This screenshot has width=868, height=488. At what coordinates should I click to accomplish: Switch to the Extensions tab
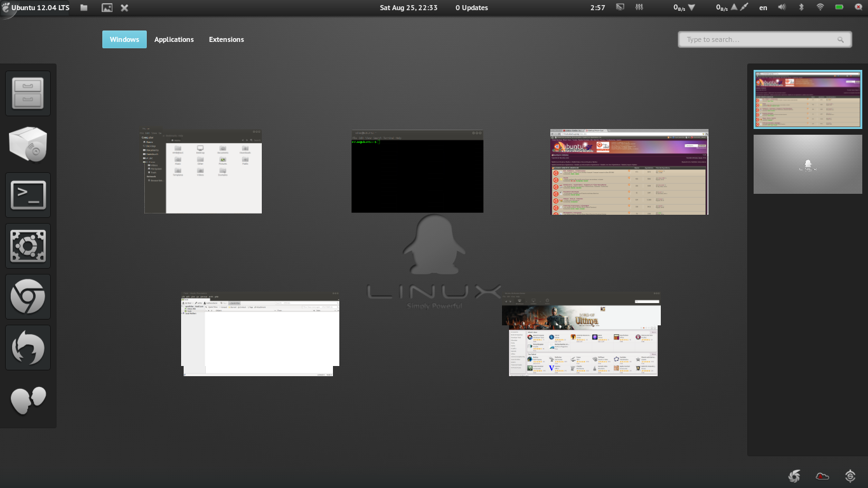tap(226, 39)
